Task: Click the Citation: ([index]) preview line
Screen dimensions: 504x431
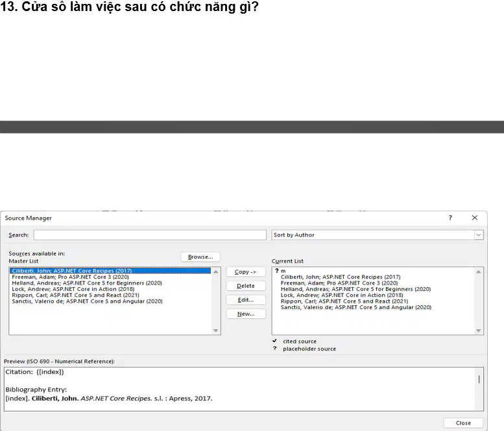Action: pyautogui.click(x=34, y=372)
